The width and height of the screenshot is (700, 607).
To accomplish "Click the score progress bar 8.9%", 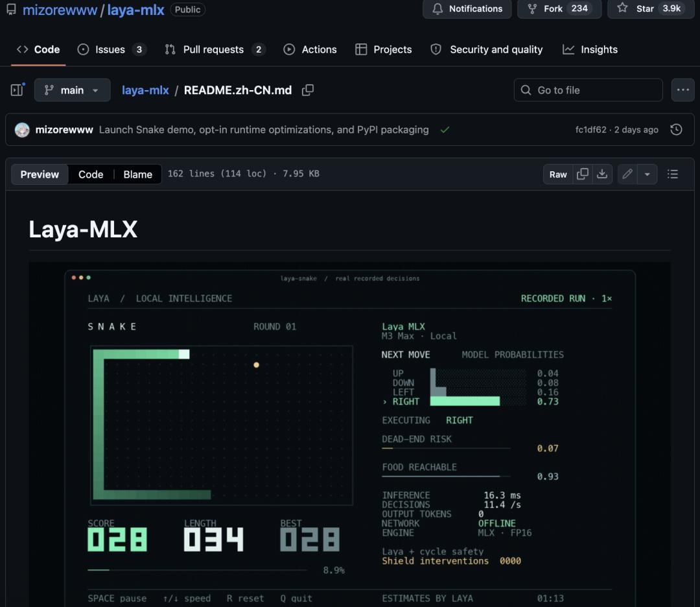I will (197, 570).
